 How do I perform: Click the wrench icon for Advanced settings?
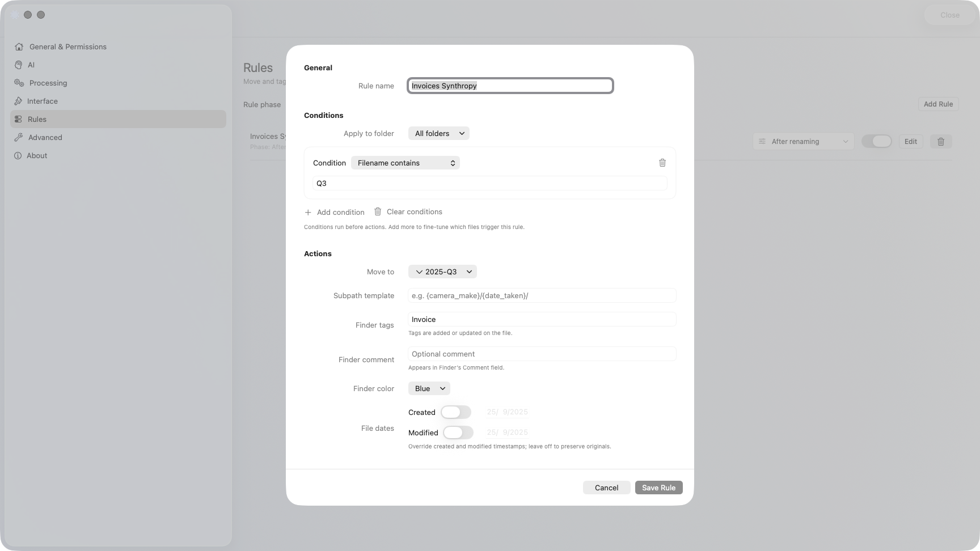click(x=19, y=137)
